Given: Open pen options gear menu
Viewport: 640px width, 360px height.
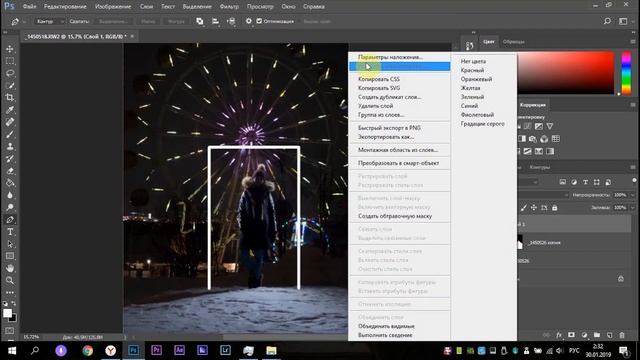Looking at the screenshot, I should (x=249, y=21).
